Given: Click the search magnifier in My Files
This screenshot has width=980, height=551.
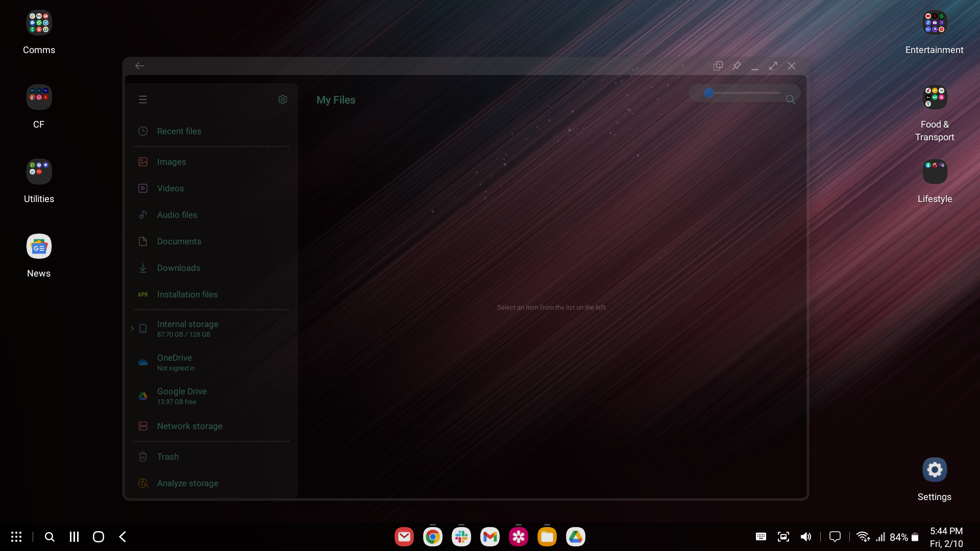Looking at the screenshot, I should pyautogui.click(x=790, y=99).
